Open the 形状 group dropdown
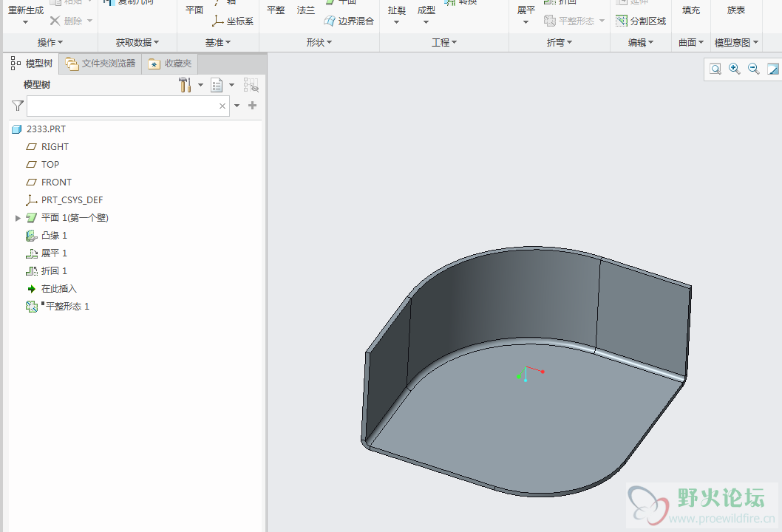 coord(319,42)
